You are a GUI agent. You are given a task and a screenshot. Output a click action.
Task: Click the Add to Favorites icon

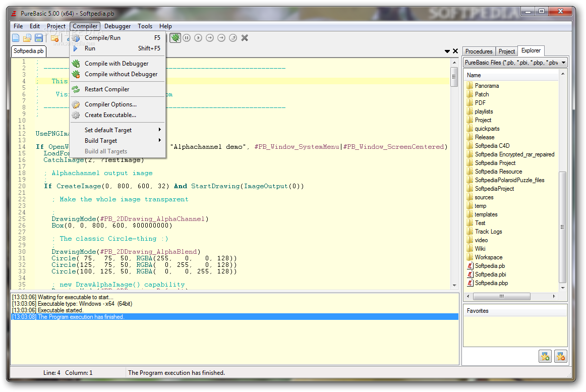pyautogui.click(x=545, y=357)
